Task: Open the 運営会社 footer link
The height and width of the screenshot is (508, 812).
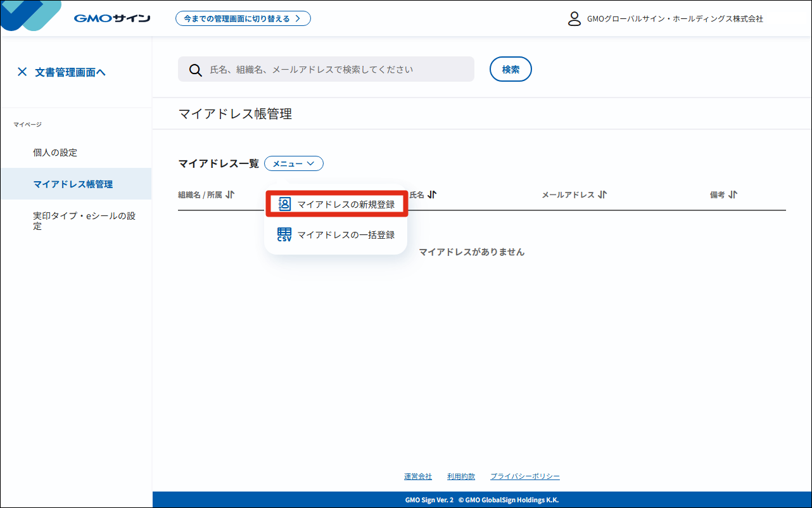Action: [418, 476]
